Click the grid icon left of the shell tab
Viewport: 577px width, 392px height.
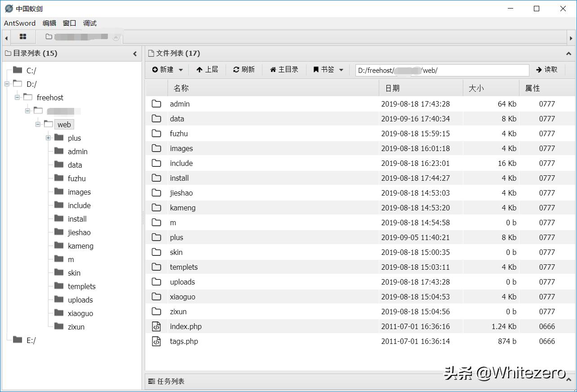tap(23, 37)
